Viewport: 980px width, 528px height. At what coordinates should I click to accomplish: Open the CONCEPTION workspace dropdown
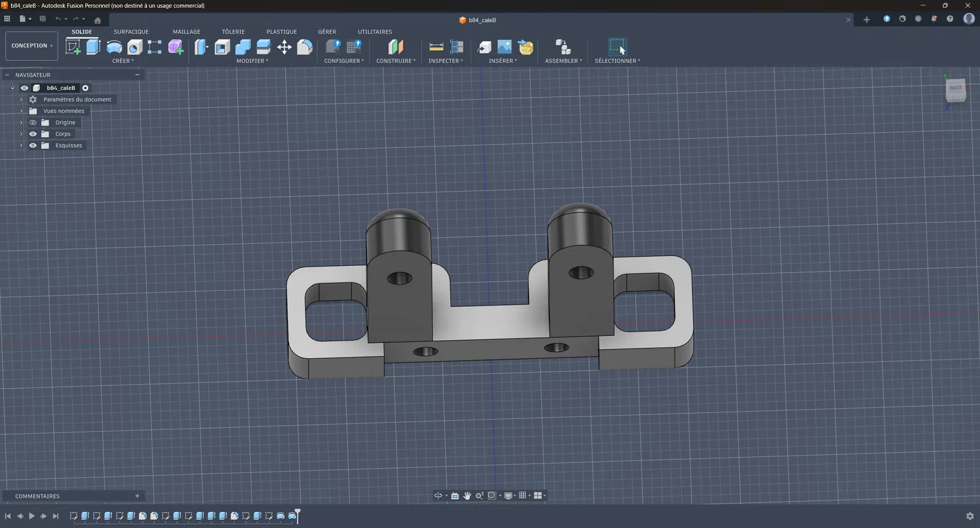point(32,46)
